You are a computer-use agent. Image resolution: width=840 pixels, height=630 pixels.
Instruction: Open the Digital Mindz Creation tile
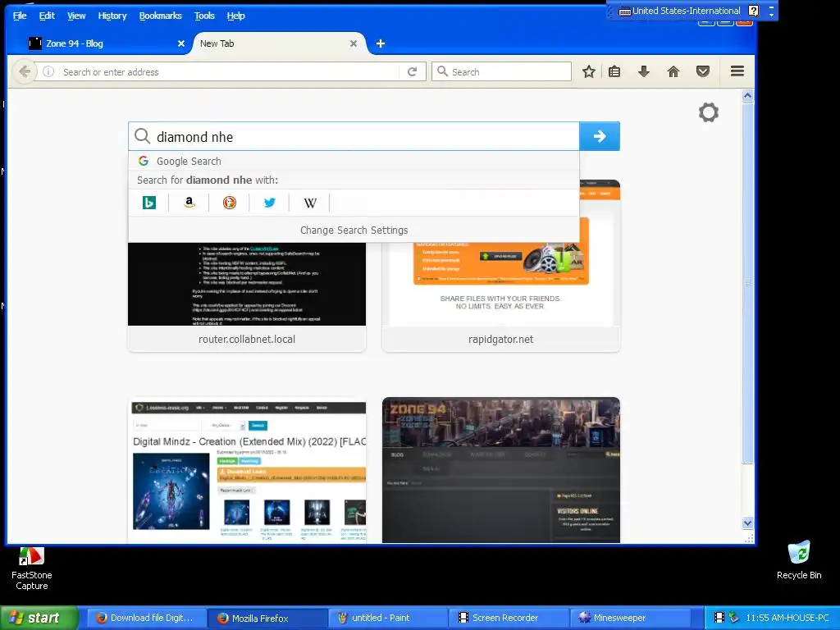[x=247, y=470]
